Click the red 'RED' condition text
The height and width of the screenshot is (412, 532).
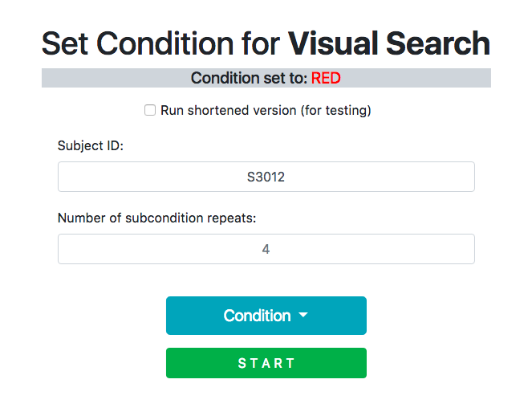(x=326, y=78)
